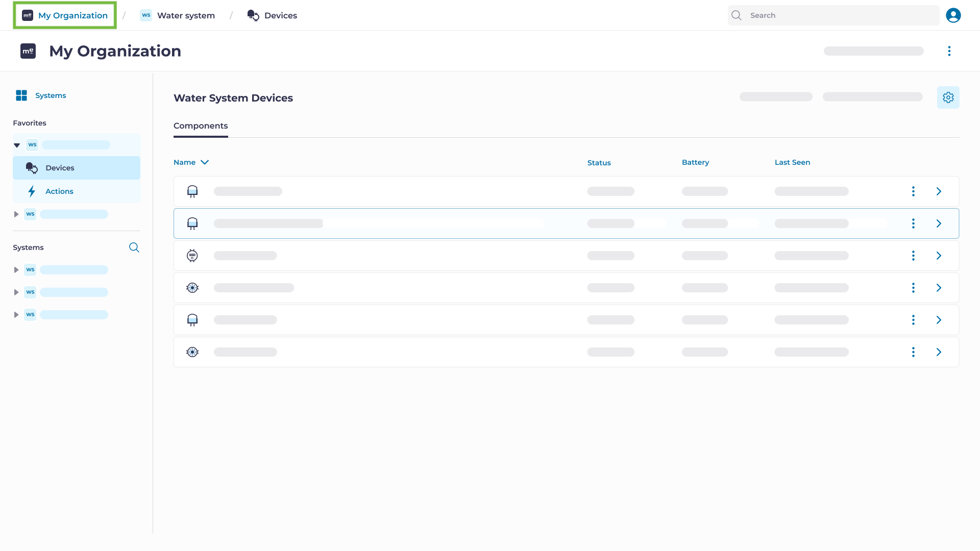The height and width of the screenshot is (551, 980).
Task: Click the My Organization page title
Action: coord(115,51)
